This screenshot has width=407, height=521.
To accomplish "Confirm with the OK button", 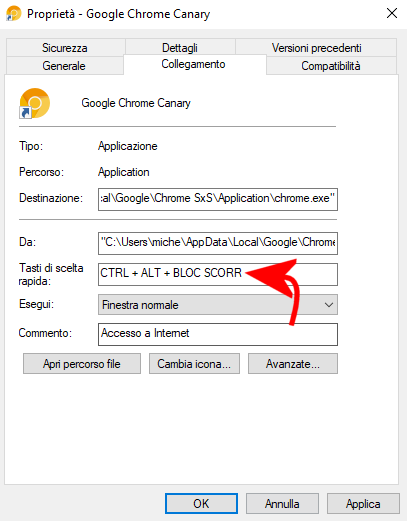I will coord(201,503).
